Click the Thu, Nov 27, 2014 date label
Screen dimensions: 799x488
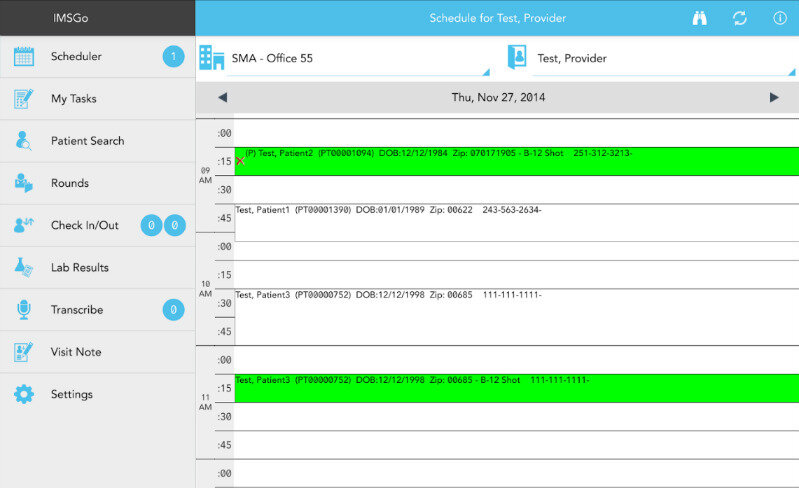click(x=498, y=97)
